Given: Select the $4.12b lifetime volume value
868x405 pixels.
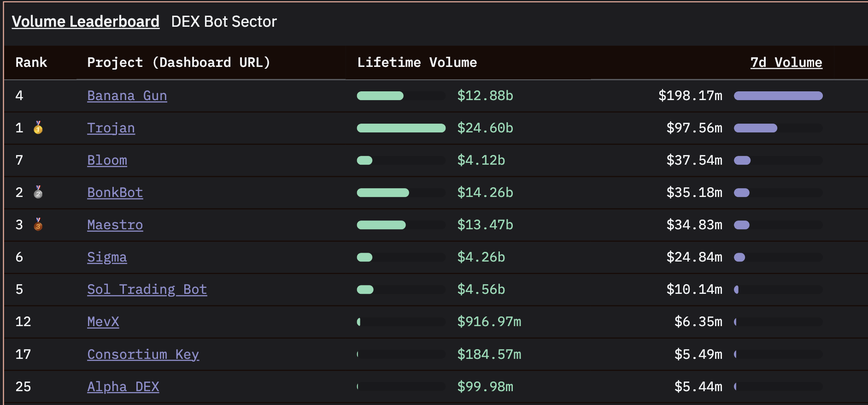Looking at the screenshot, I should click(x=481, y=160).
